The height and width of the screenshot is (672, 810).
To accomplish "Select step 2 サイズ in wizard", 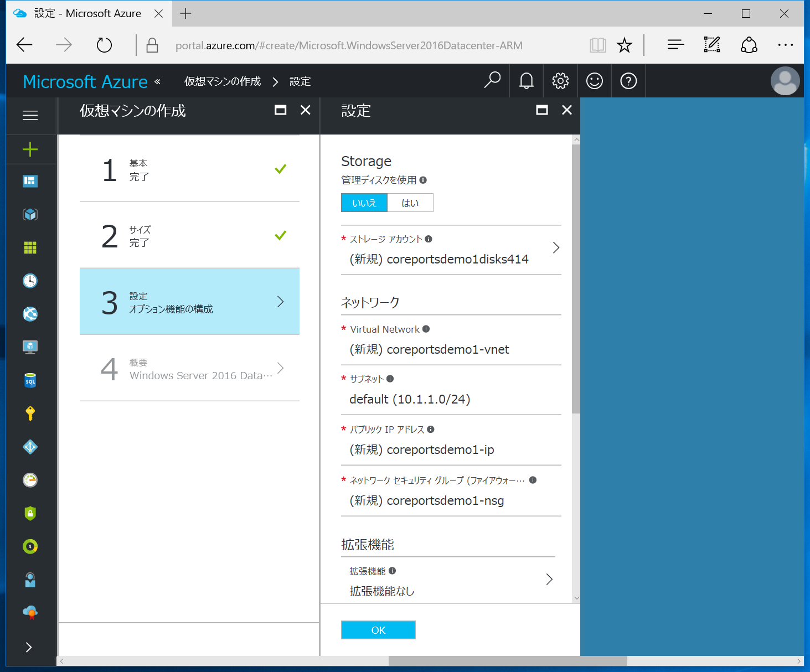I will point(189,235).
